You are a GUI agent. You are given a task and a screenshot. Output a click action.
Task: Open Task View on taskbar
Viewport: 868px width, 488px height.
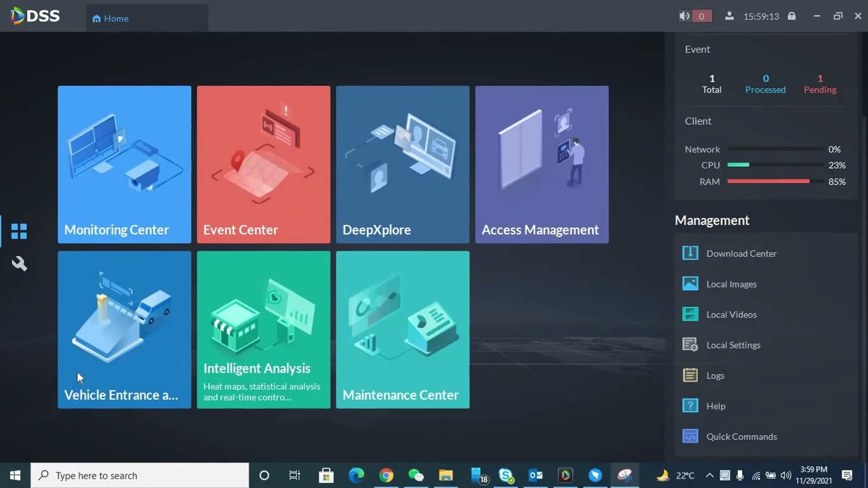click(x=294, y=475)
